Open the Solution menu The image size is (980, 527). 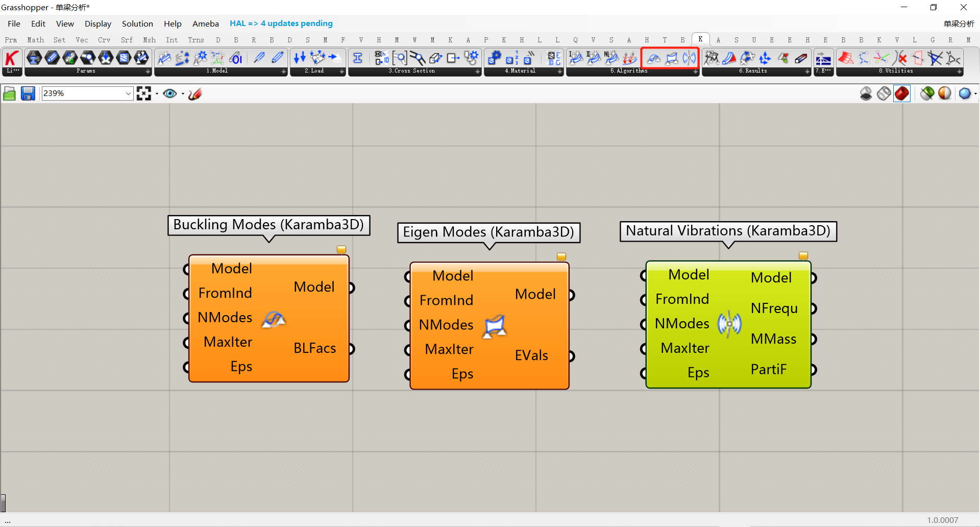(x=137, y=23)
